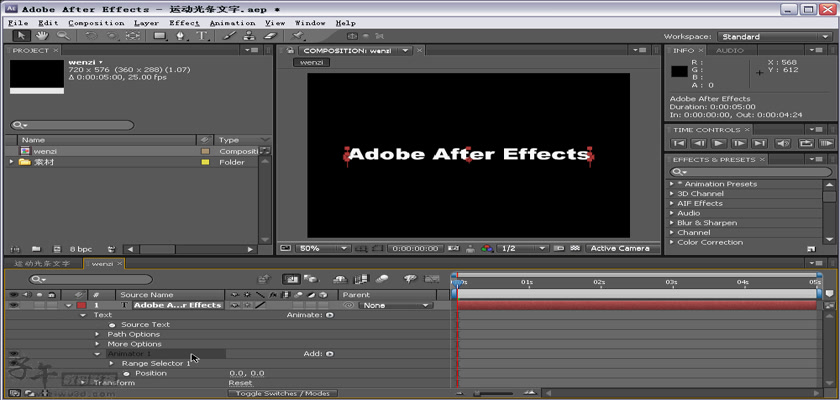
Task: Select the Clone Stamp tool
Action: [x=249, y=36]
